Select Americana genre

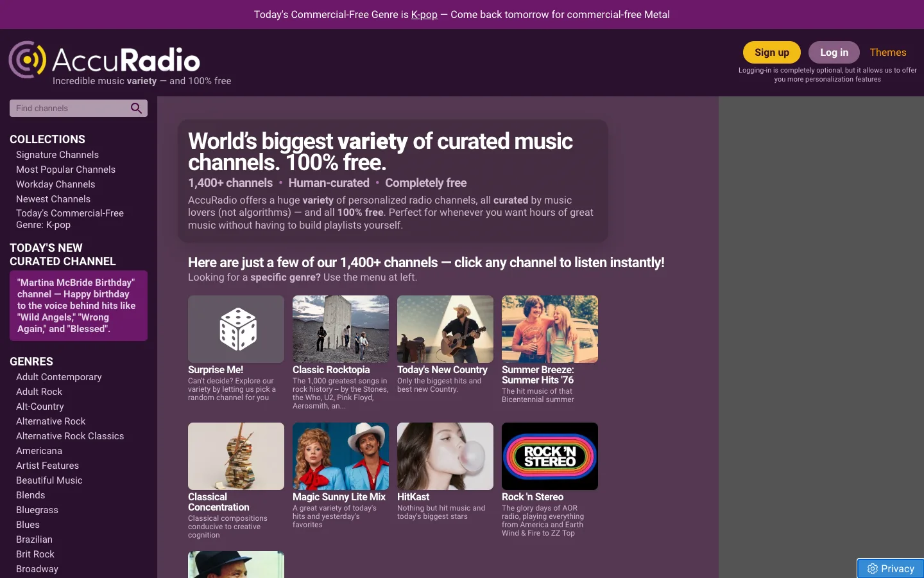pos(39,451)
